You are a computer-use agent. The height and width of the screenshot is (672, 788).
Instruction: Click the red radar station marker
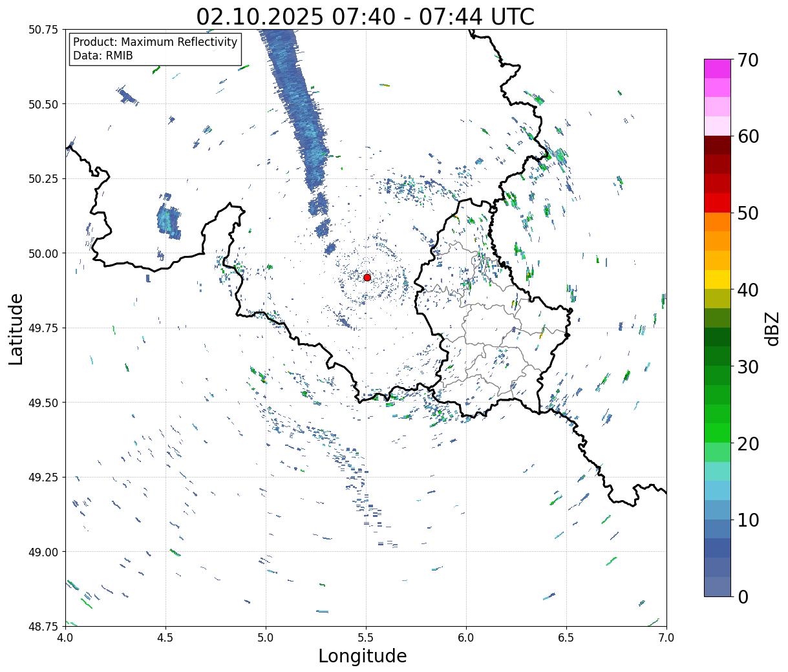point(367,277)
